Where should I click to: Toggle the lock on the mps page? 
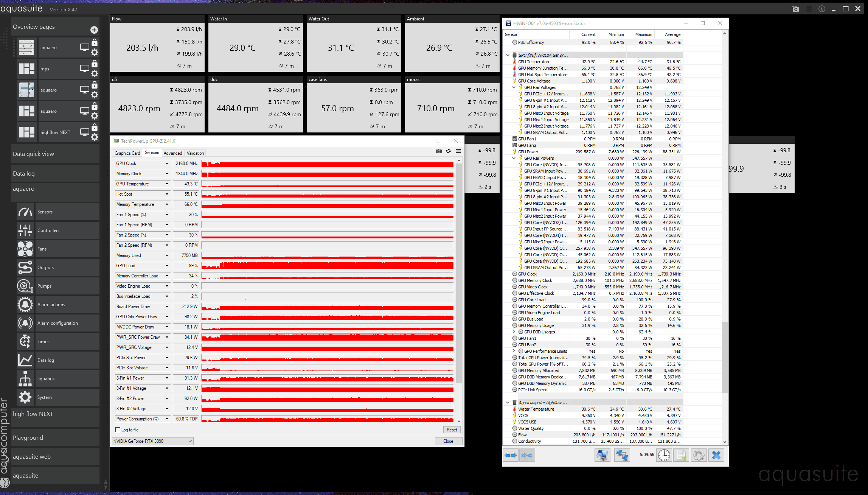pyautogui.click(x=95, y=64)
